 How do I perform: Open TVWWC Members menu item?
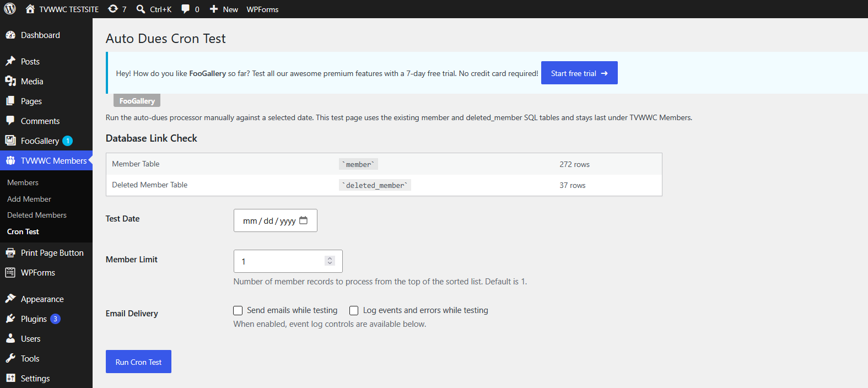[x=46, y=160]
